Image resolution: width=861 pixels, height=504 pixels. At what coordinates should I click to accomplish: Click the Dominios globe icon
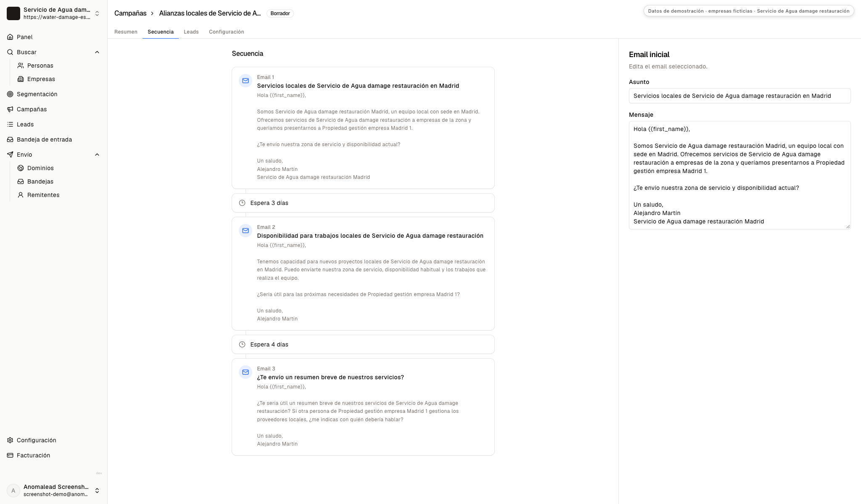point(21,168)
